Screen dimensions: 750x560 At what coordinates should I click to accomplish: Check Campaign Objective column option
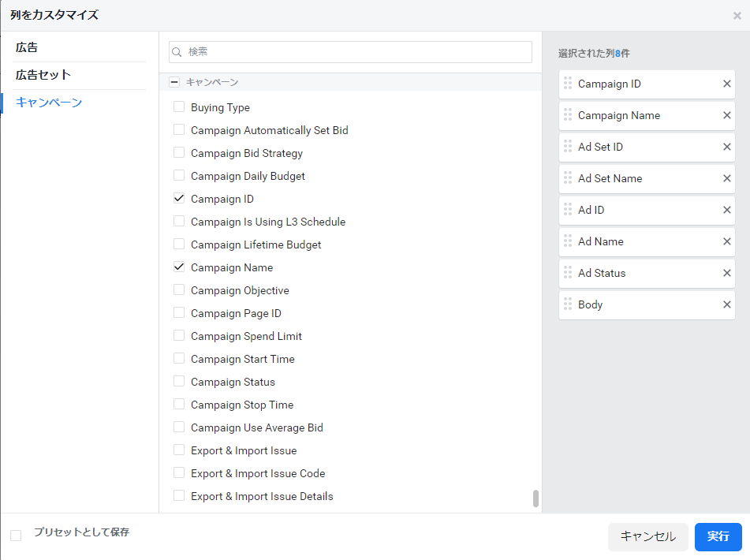click(179, 290)
